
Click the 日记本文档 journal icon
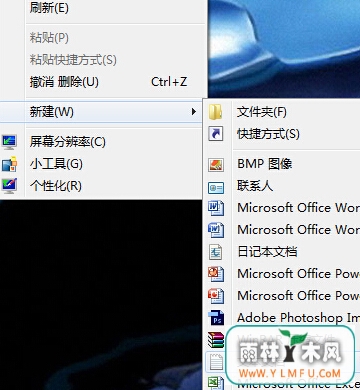pos(215,252)
